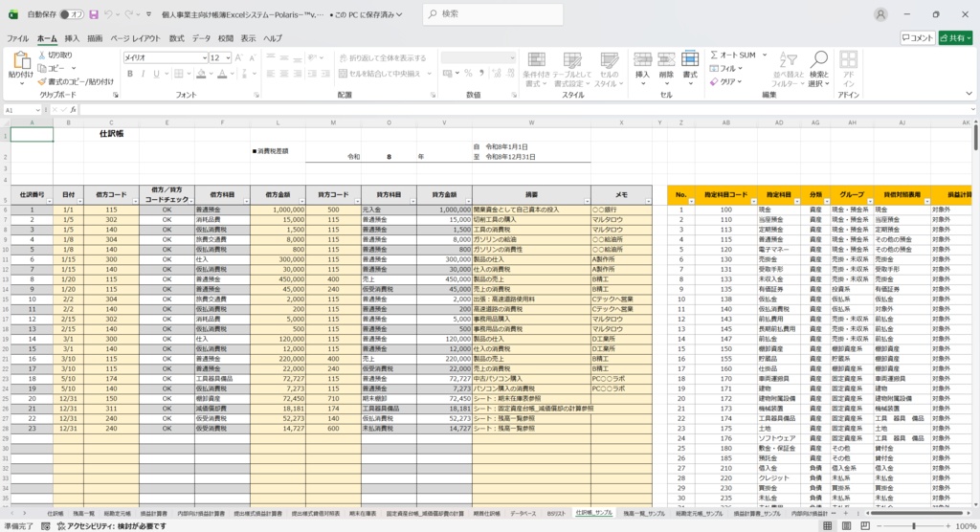Open the 仕訳番号 column filter dropdown
Image resolution: width=980 pixels, height=532 pixels.
point(49,201)
